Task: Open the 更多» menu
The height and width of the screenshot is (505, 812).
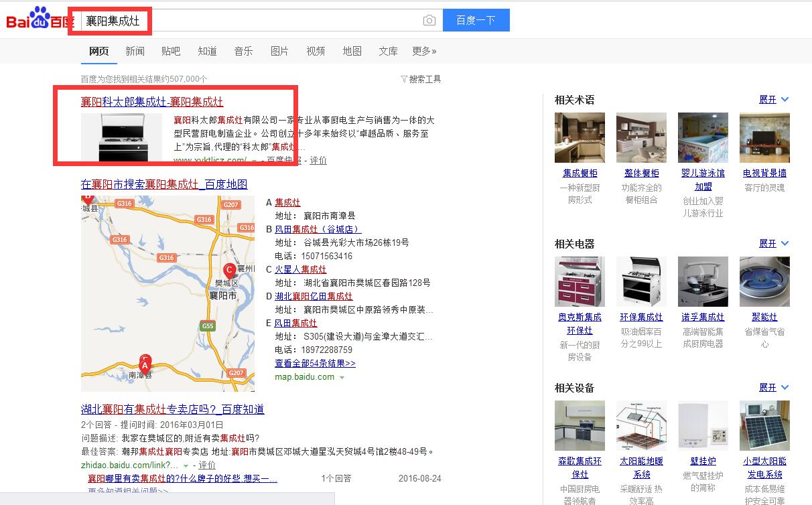Action: pos(424,51)
